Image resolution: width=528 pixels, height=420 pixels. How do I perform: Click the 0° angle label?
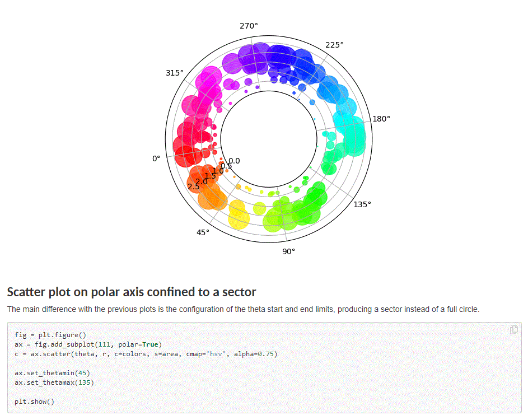(x=156, y=158)
